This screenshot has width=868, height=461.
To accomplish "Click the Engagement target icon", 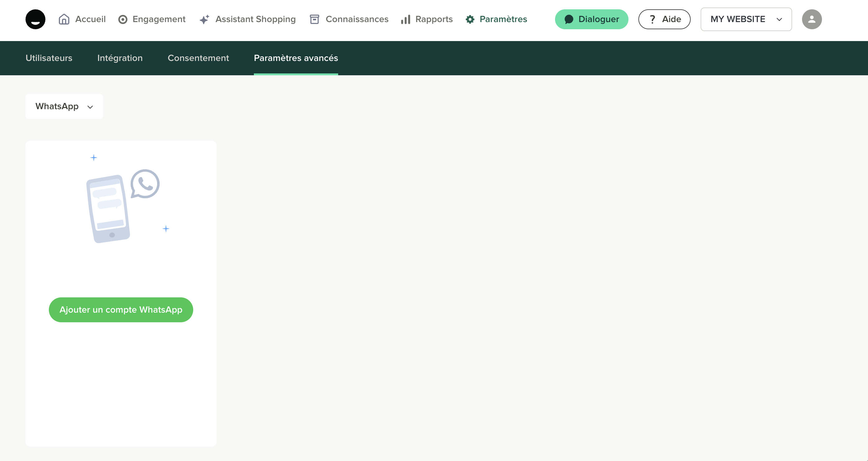I will [x=123, y=19].
